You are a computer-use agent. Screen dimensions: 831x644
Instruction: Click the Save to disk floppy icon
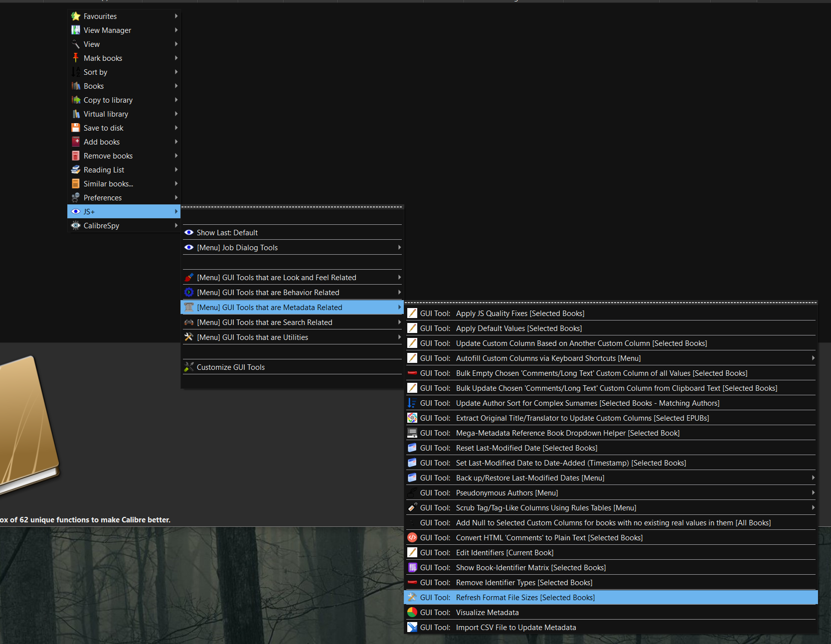(x=76, y=128)
